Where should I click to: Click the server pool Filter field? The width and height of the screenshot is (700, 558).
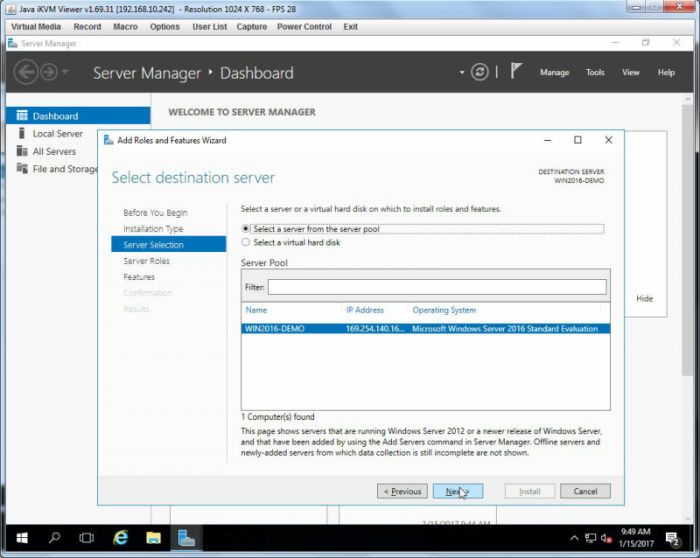[437, 287]
